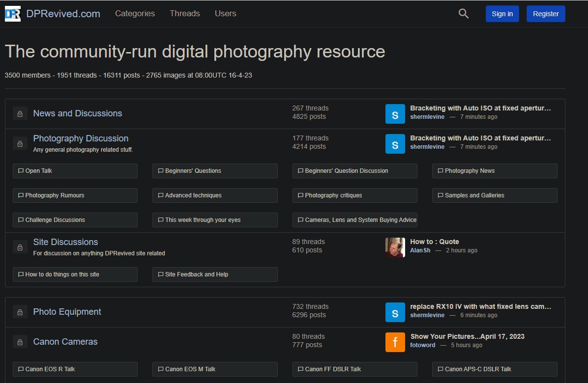
Task: Open Site Discussions category
Action: pos(65,242)
